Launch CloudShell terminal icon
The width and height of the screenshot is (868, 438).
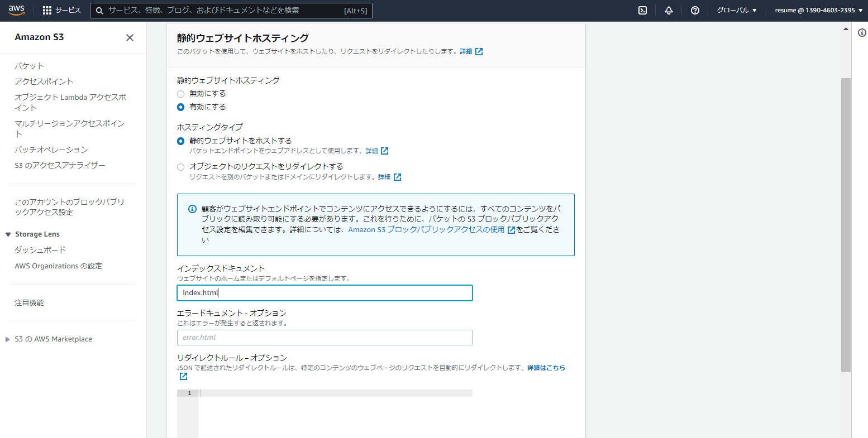642,11
